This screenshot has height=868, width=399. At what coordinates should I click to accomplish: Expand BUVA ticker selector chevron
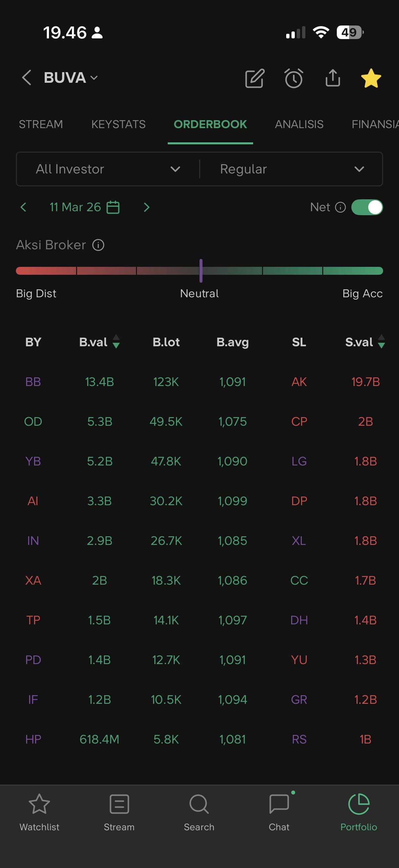click(x=94, y=78)
